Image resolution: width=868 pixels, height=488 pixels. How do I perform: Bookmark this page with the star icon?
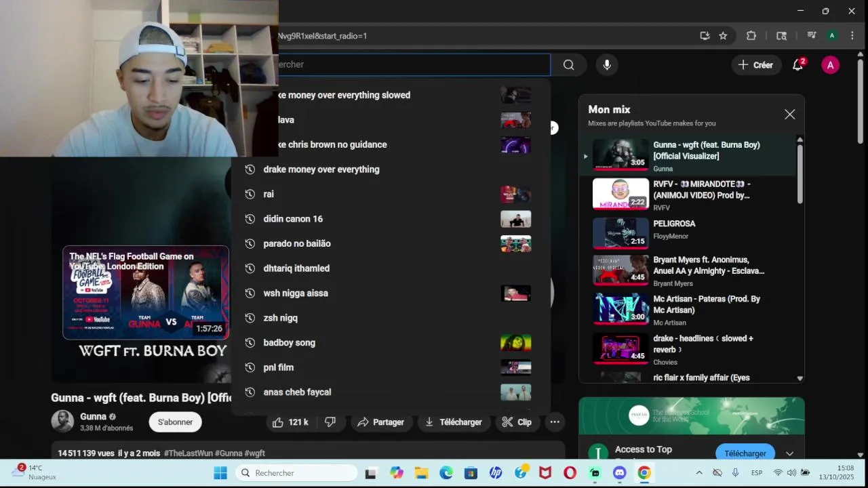tap(723, 36)
